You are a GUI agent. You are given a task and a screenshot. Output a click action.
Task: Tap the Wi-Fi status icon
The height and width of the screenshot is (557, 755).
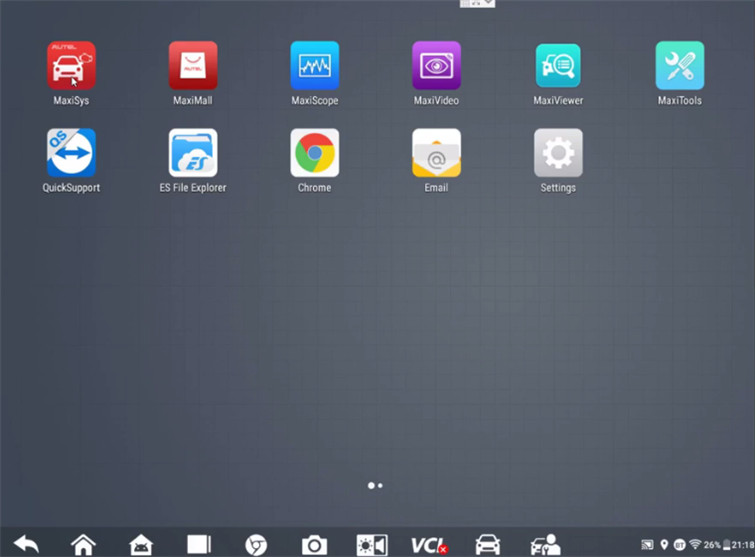click(x=695, y=544)
